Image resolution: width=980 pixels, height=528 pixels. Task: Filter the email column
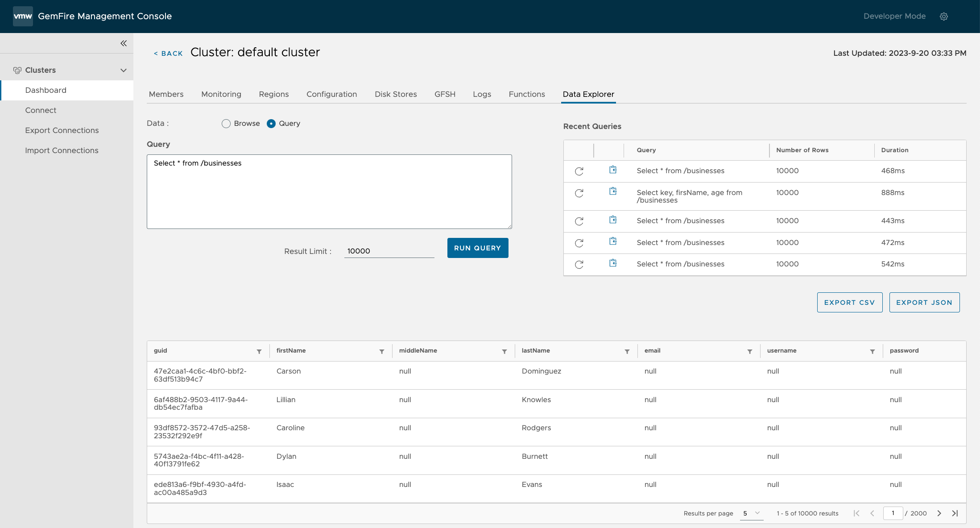tap(750, 352)
